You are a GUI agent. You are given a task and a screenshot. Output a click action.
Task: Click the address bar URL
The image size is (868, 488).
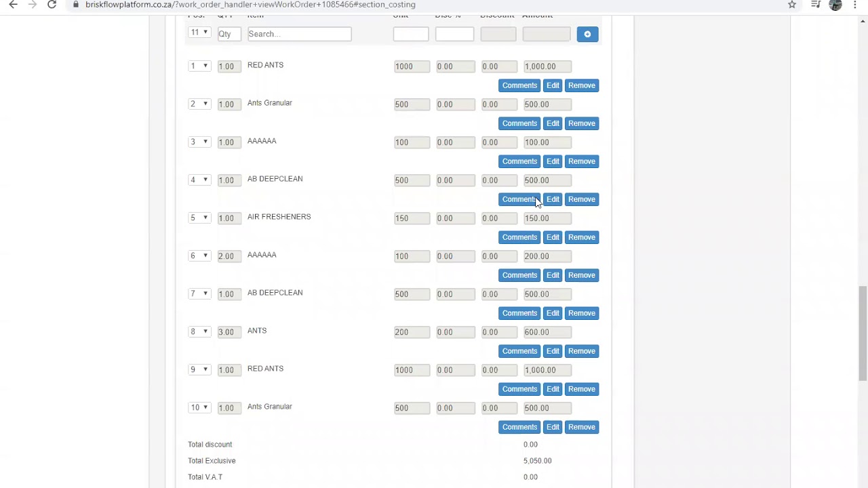(x=250, y=5)
